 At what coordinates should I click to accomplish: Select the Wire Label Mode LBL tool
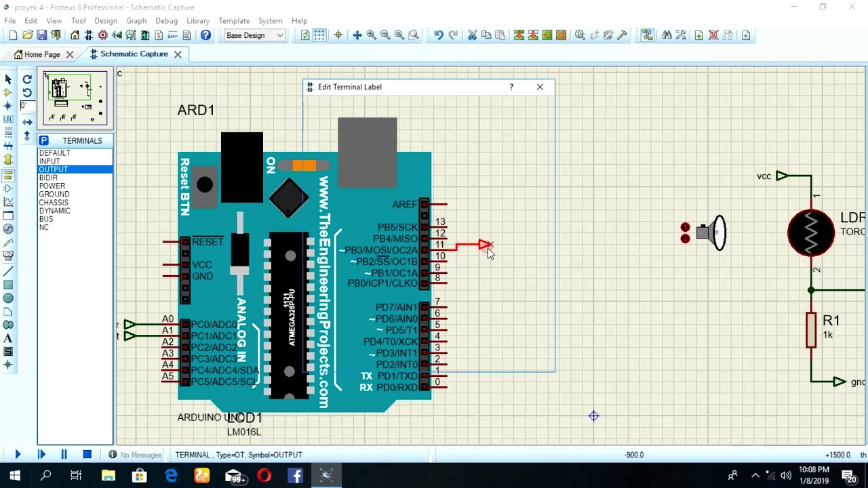tap(8, 119)
